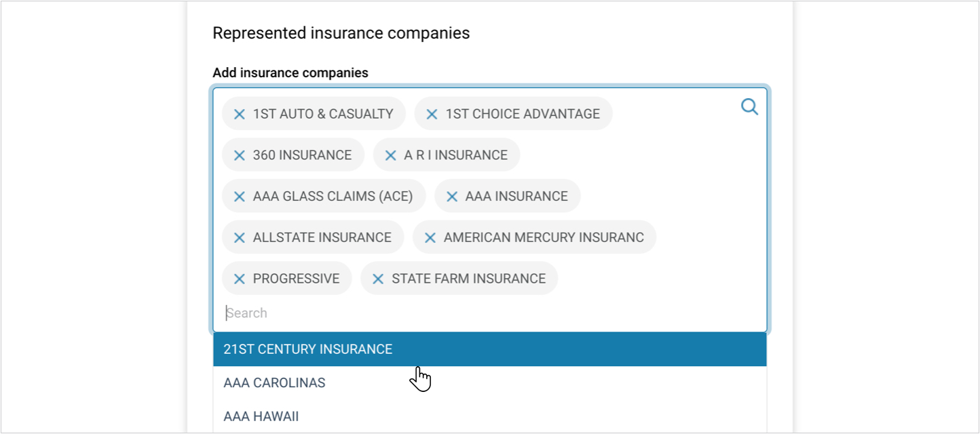Screen dimensions: 980x434
Task: Remove 1ST CHOICE ADVANTAGE tag via X
Action: click(432, 114)
